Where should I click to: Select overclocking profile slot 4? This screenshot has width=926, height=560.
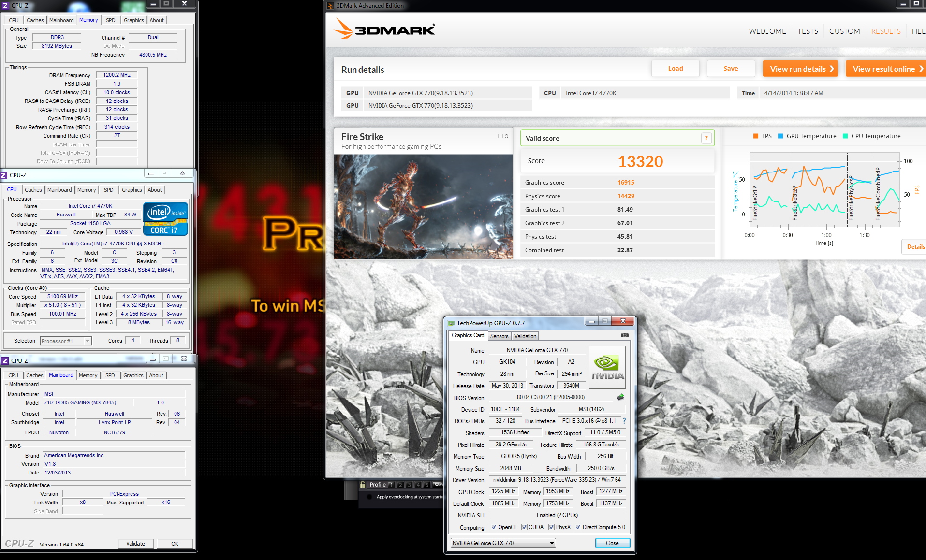point(418,485)
